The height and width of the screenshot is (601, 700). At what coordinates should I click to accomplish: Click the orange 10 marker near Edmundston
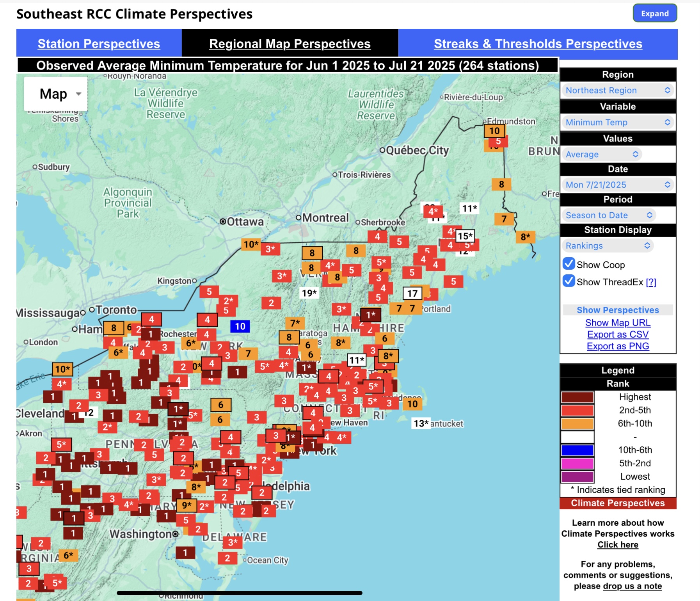tap(494, 131)
